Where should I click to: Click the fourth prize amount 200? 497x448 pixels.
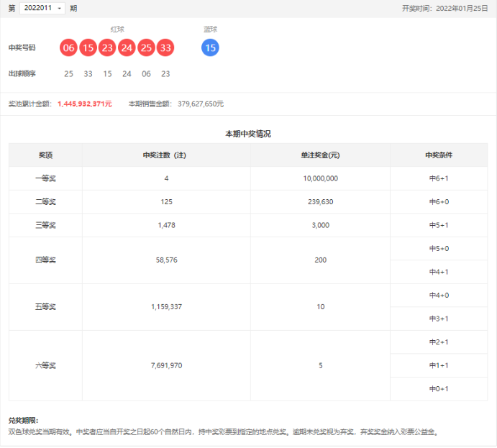(x=321, y=260)
